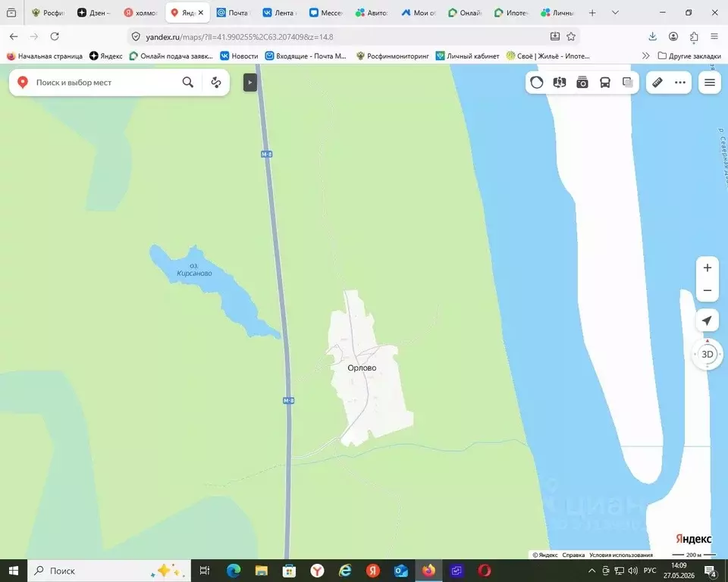Open map layers selector icon

(628, 83)
